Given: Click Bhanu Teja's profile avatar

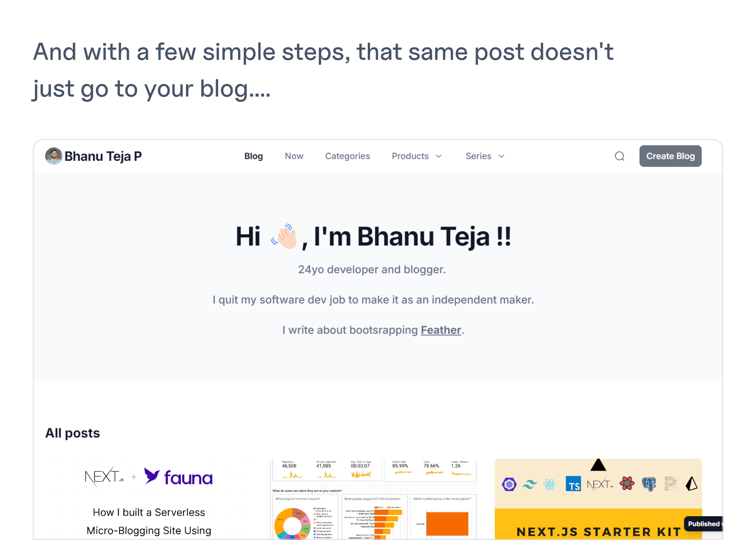Looking at the screenshot, I should point(54,156).
